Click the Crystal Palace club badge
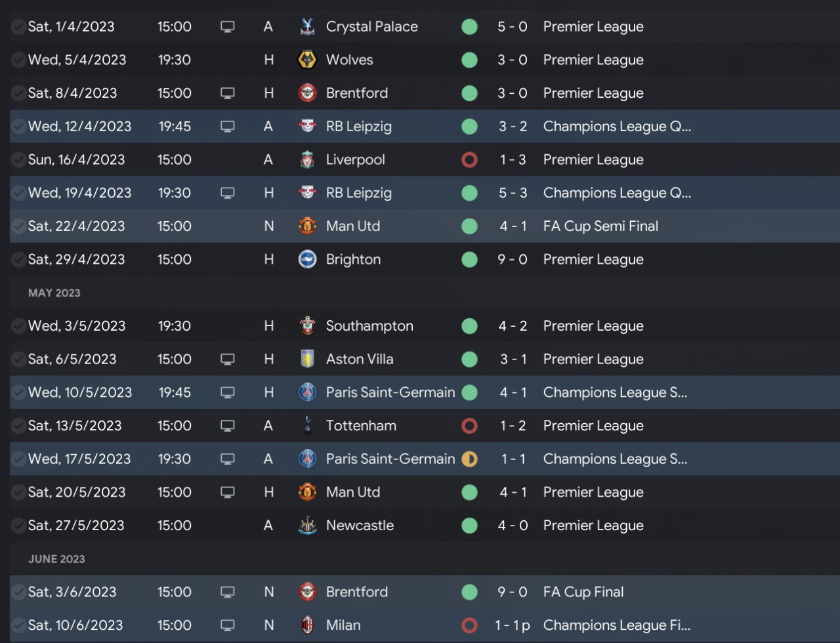The height and width of the screenshot is (643, 840). click(307, 27)
